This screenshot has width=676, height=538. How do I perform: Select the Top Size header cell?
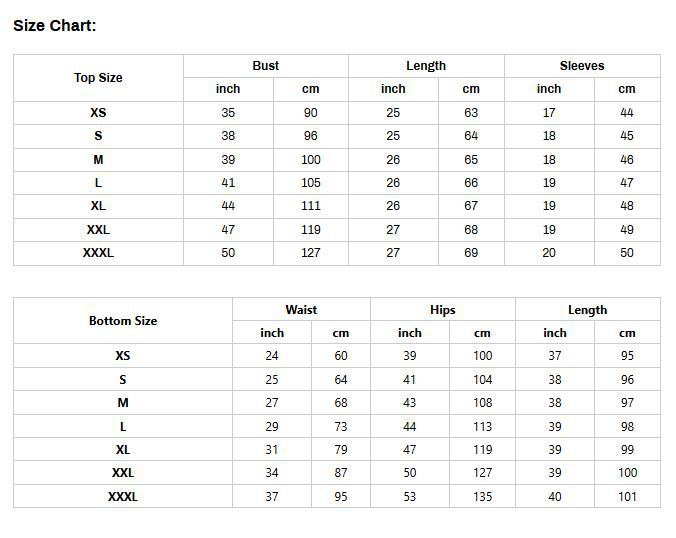coord(98,78)
